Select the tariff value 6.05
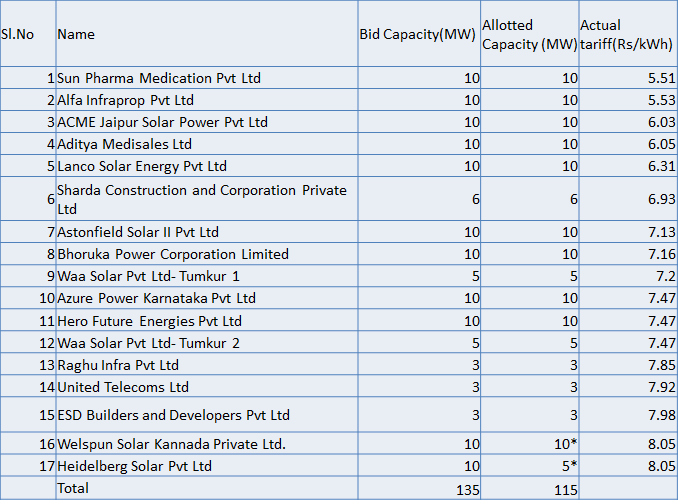Image resolution: width=678 pixels, height=500 pixels. [662, 144]
